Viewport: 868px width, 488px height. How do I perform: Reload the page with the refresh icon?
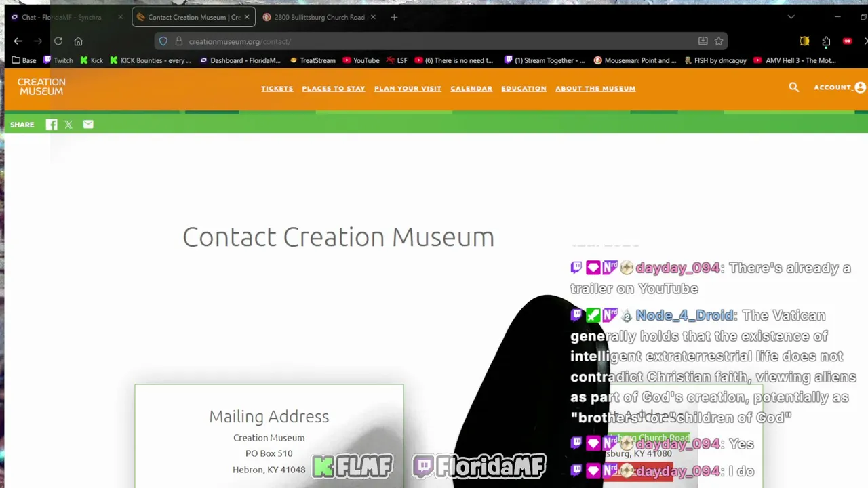[58, 41]
